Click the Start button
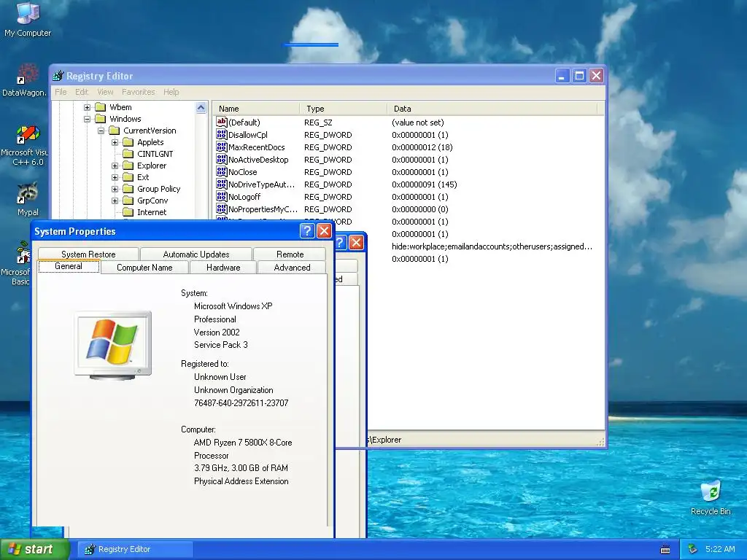Viewport: 747px width, 560px height. tap(35, 549)
